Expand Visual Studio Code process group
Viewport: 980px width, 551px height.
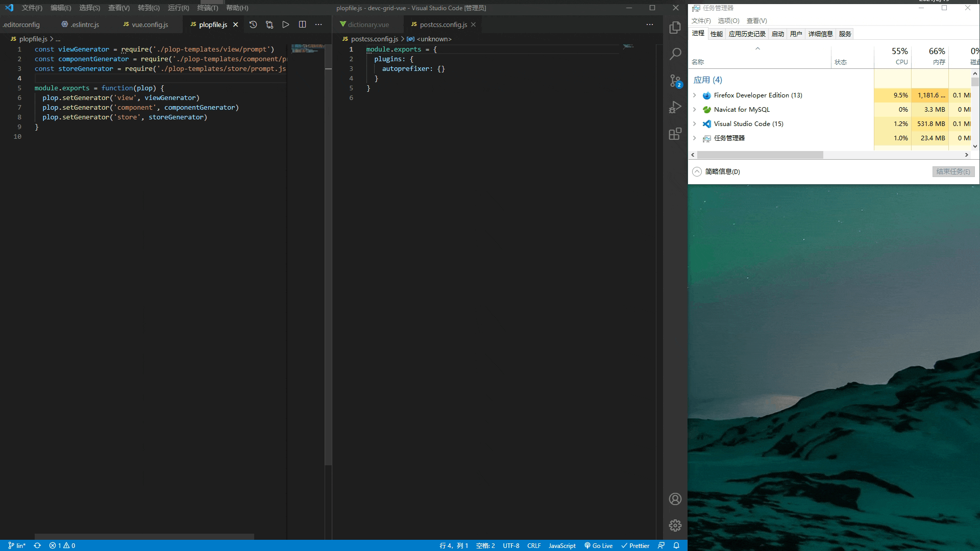point(694,124)
